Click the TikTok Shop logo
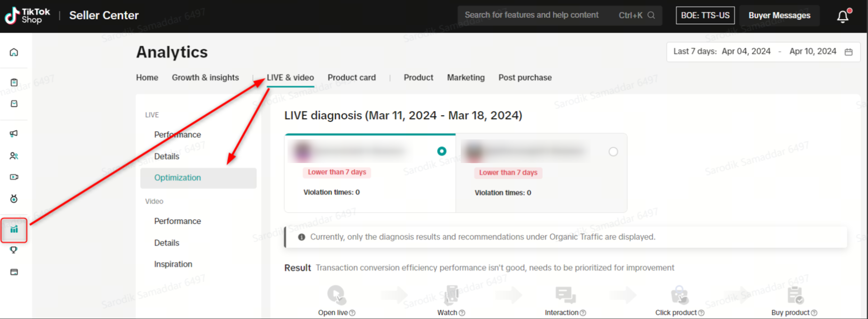 (28, 16)
